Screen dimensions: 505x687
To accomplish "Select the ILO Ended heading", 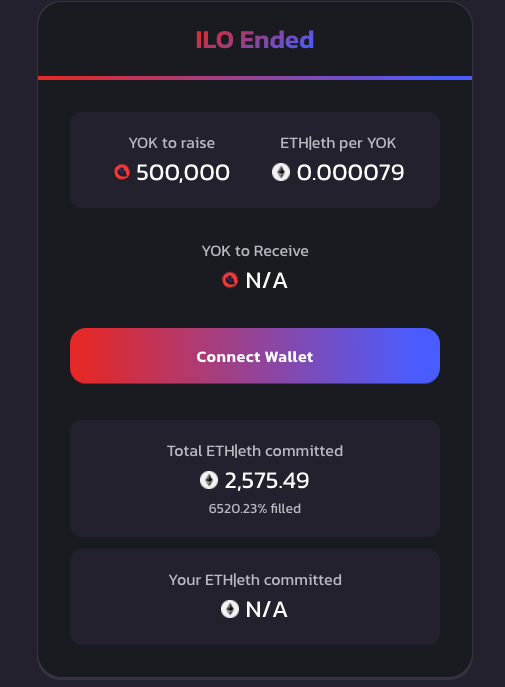I will pos(255,40).
